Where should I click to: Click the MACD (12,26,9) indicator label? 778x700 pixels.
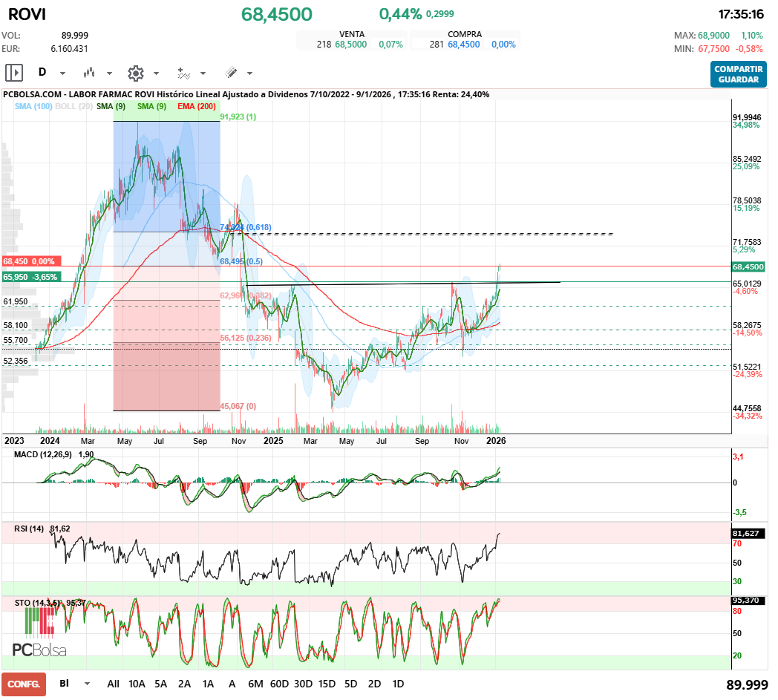[x=43, y=454]
